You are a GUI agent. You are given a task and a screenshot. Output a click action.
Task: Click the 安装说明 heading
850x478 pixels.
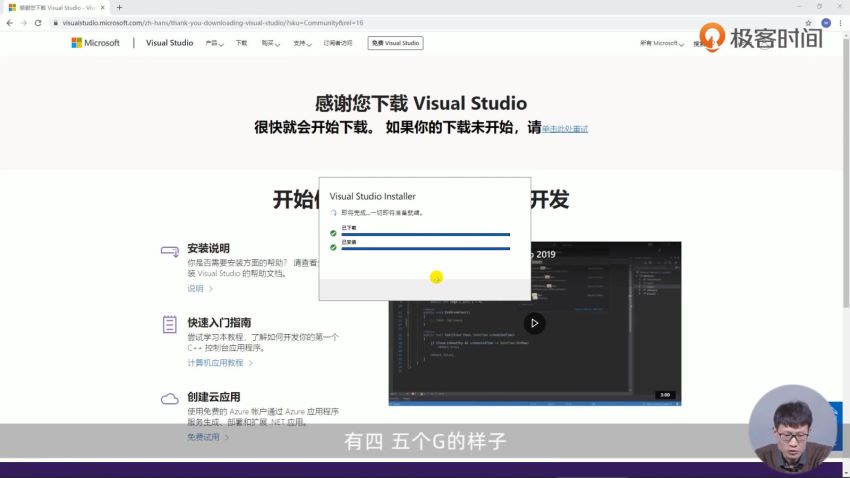point(208,248)
